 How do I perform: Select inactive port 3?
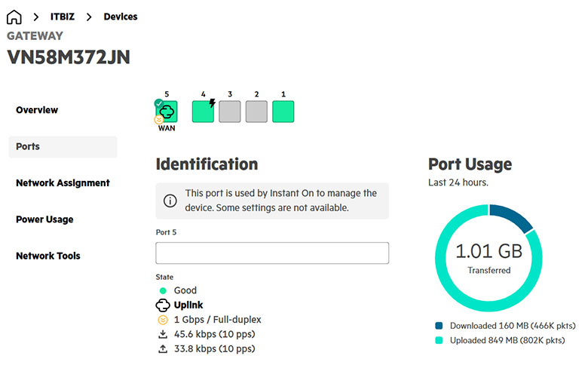(x=229, y=112)
